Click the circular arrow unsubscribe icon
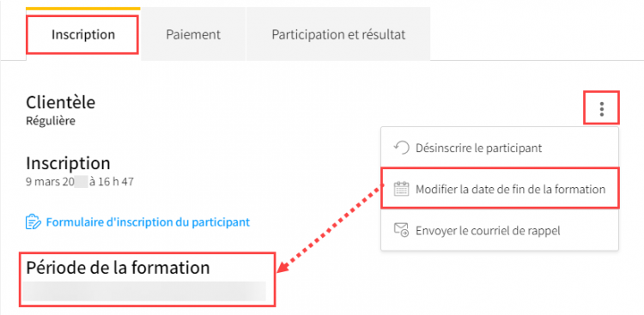The height and width of the screenshot is (315, 644). tap(401, 148)
